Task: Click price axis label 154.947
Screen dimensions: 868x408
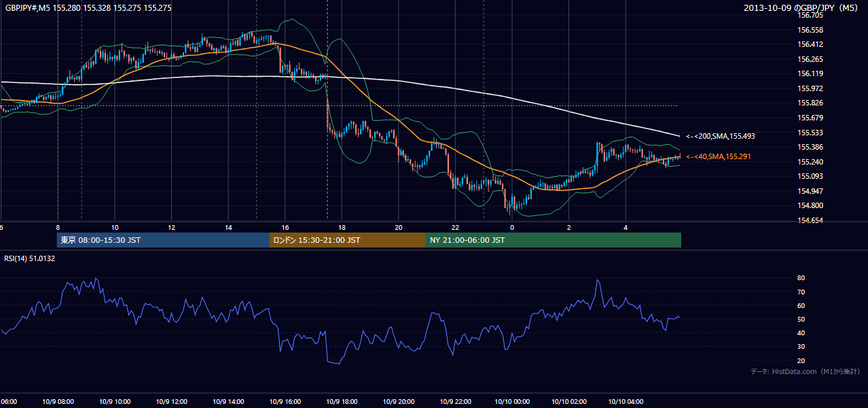Action: click(x=810, y=191)
